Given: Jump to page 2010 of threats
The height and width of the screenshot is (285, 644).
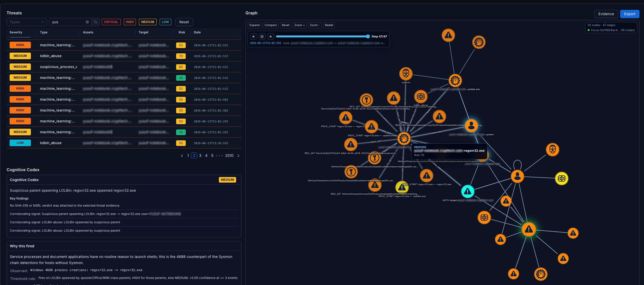Looking at the screenshot, I should pyautogui.click(x=229, y=156).
